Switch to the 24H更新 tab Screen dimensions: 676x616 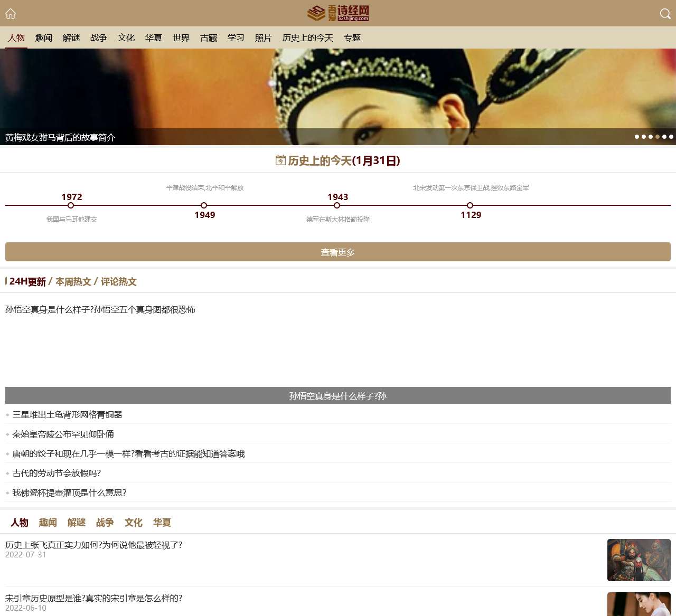(27, 281)
